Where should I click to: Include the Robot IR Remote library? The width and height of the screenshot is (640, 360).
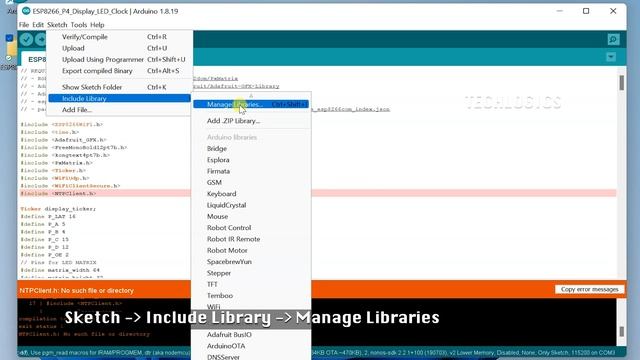(x=251, y=239)
